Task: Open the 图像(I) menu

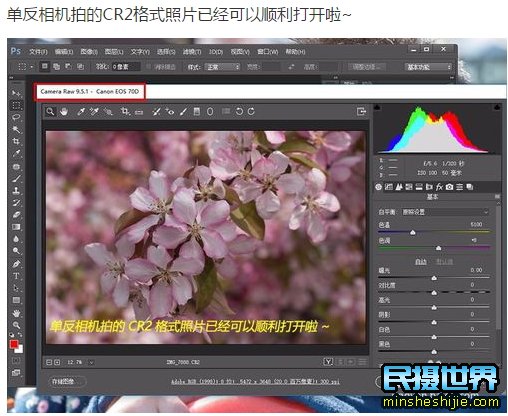Action: pos(89,52)
